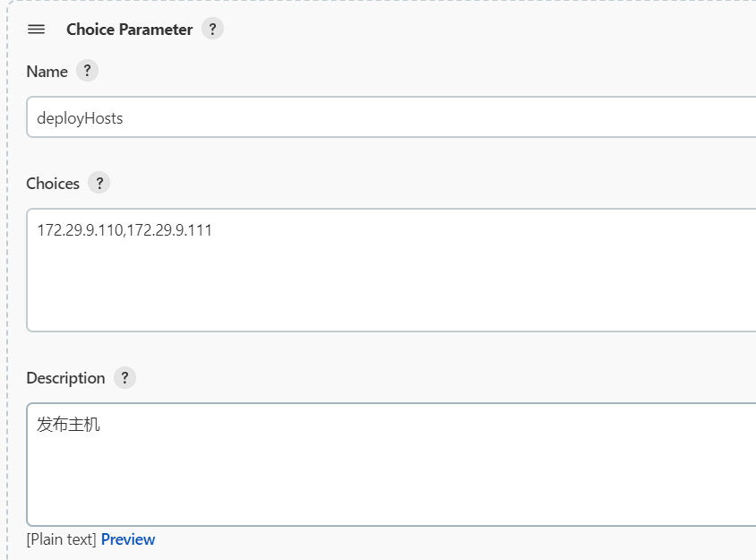This screenshot has width=756, height=560.
Task: Show help for the Name field
Action: tap(87, 71)
